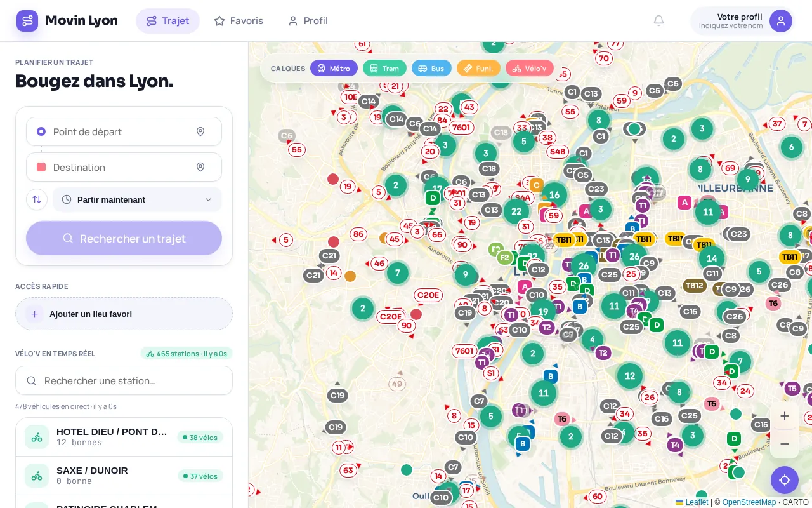The height and width of the screenshot is (508, 812).
Task: Open the Favoris tab
Action: pyautogui.click(x=239, y=21)
